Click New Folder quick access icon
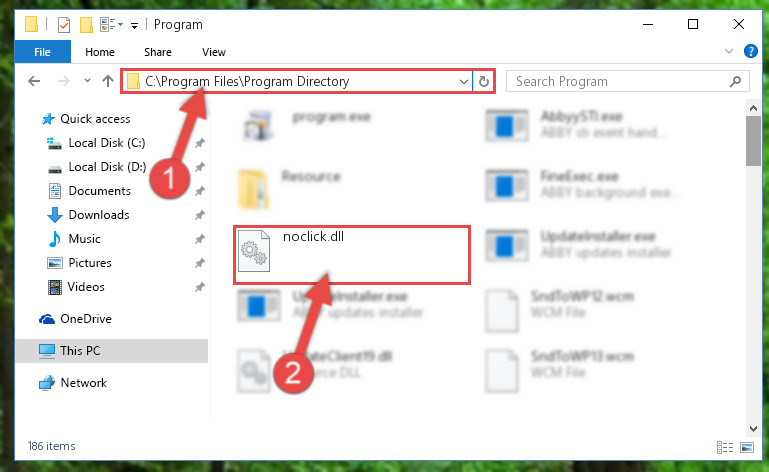The image size is (769, 472). click(x=86, y=25)
